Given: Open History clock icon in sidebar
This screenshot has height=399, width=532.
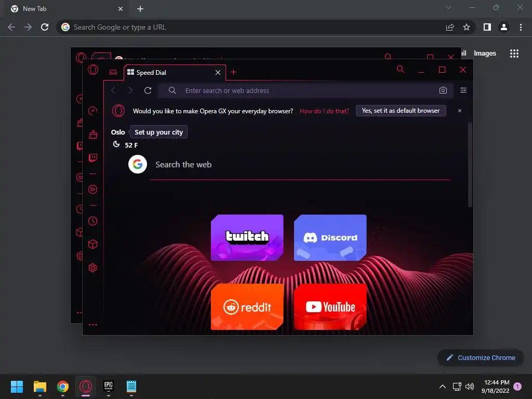Looking at the screenshot, I should [x=93, y=221].
